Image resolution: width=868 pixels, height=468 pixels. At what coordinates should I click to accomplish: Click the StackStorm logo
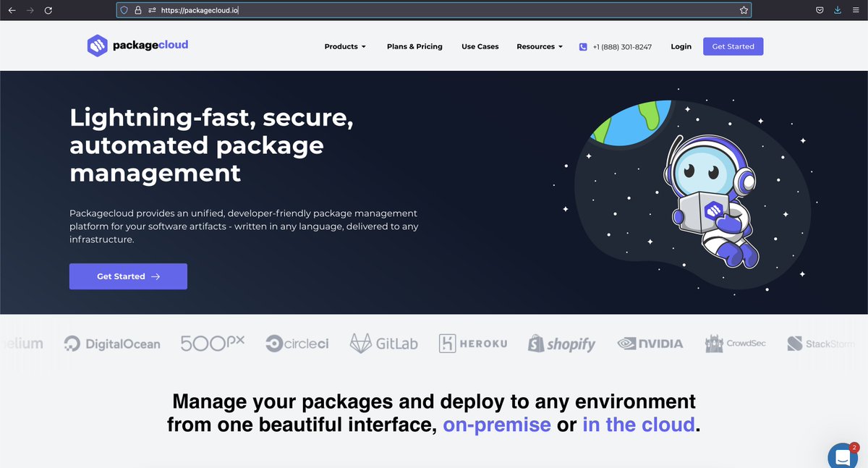tap(821, 344)
